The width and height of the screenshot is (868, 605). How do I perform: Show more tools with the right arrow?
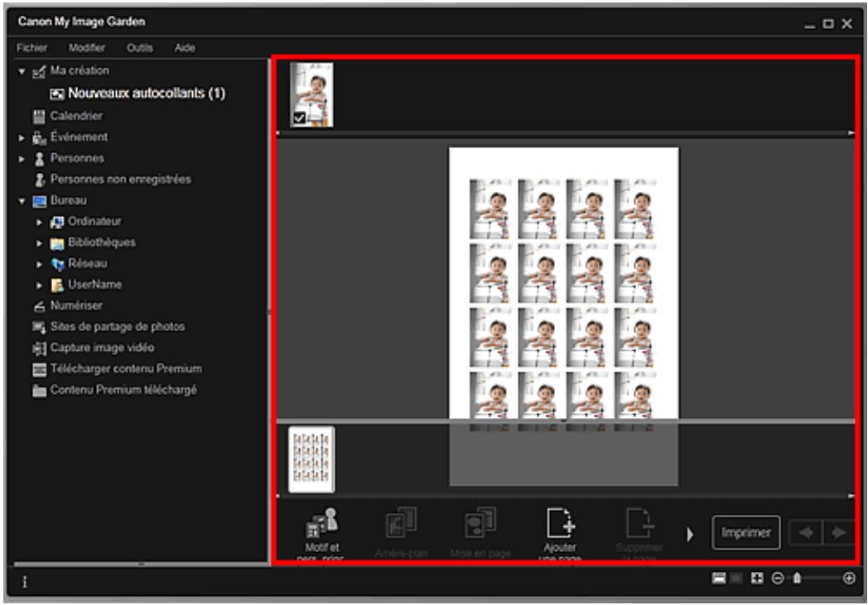click(690, 534)
